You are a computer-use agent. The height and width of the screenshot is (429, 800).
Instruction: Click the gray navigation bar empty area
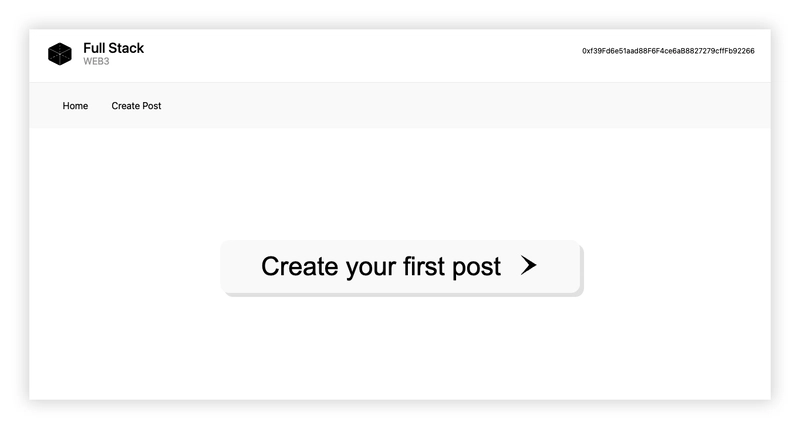point(459,106)
